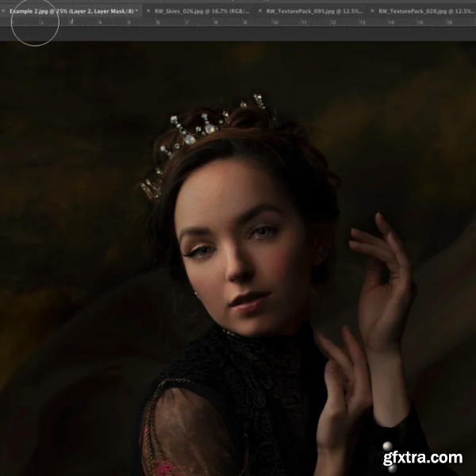Click inside the circular brush cursor outline
476x476 pixels.
coord(36,22)
